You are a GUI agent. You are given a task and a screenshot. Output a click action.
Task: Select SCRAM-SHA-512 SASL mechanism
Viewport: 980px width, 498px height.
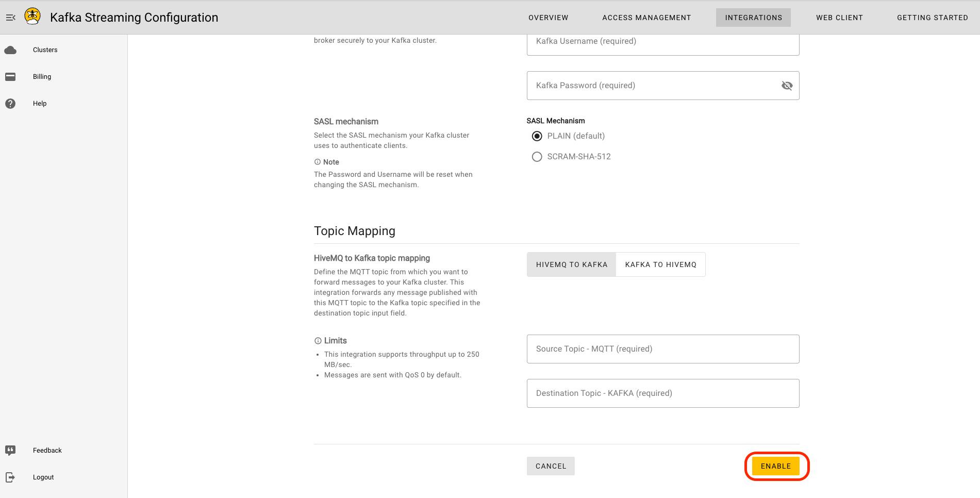point(537,157)
